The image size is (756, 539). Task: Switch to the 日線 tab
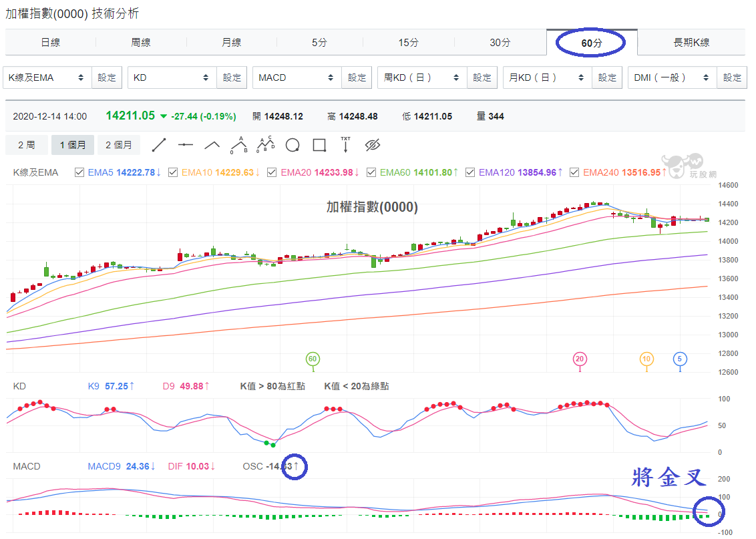coord(51,43)
